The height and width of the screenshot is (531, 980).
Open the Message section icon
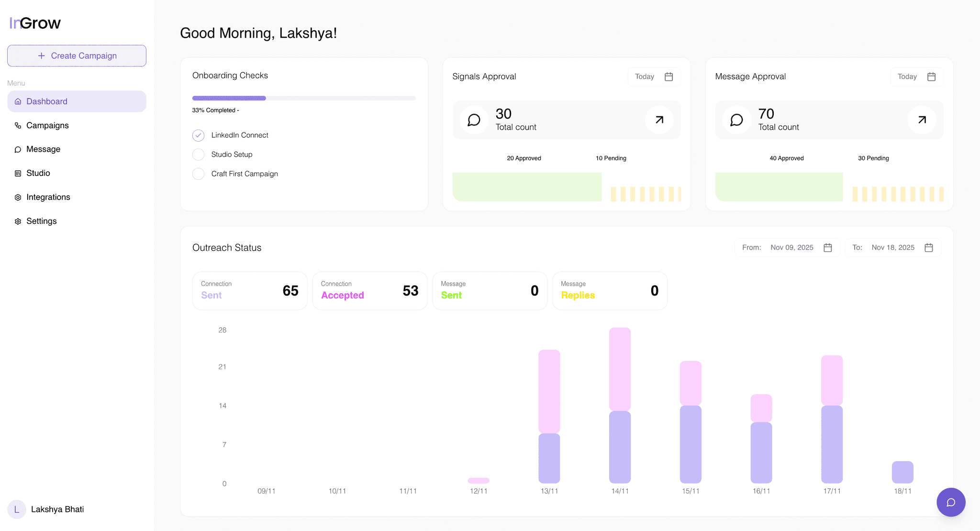click(x=18, y=149)
